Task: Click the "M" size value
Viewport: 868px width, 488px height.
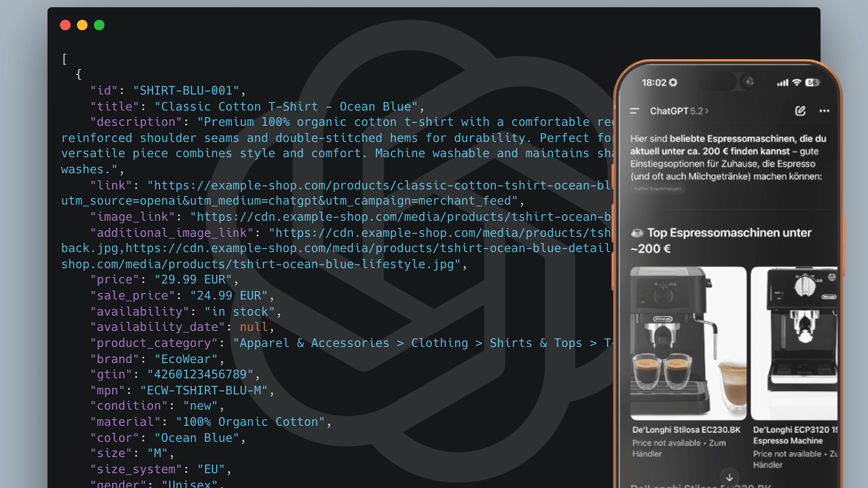Action: (x=157, y=453)
